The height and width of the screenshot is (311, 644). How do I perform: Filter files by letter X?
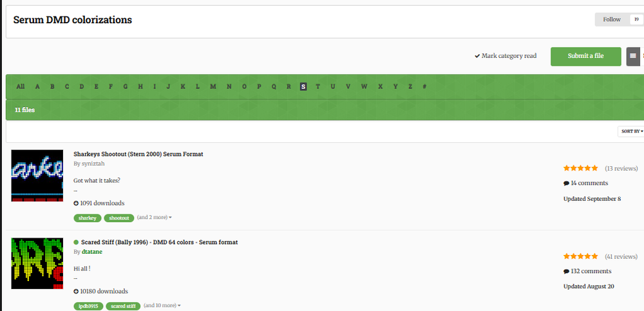[x=381, y=87]
